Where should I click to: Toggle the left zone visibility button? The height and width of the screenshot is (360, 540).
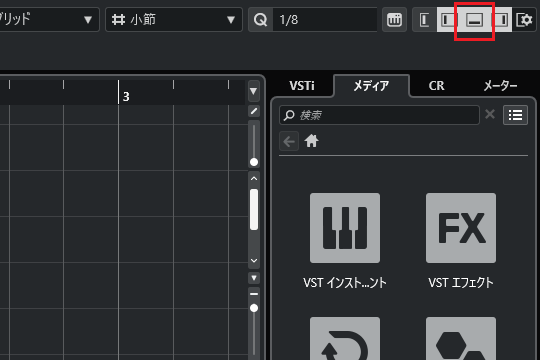(x=447, y=20)
